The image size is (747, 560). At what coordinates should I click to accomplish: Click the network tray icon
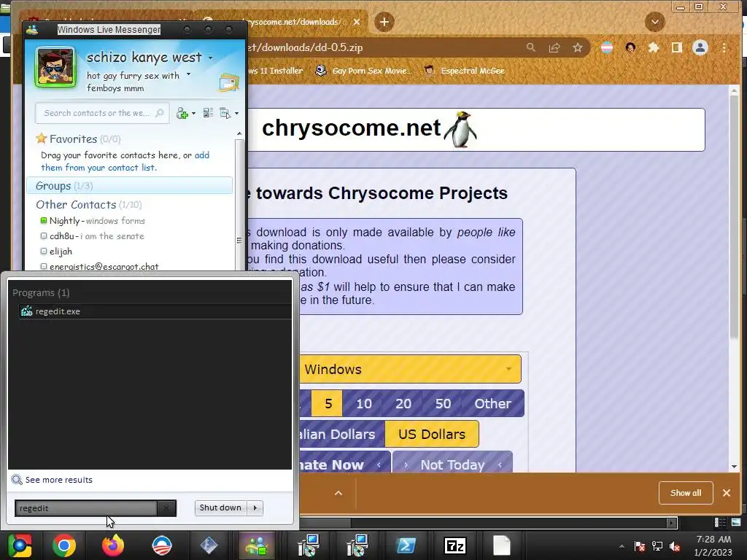657,546
